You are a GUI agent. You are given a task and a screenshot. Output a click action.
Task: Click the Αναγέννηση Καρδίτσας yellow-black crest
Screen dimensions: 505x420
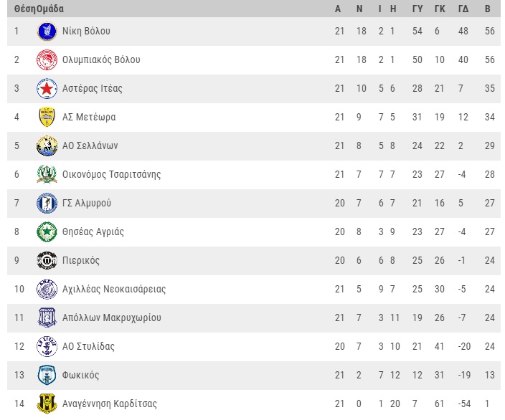click(x=47, y=404)
